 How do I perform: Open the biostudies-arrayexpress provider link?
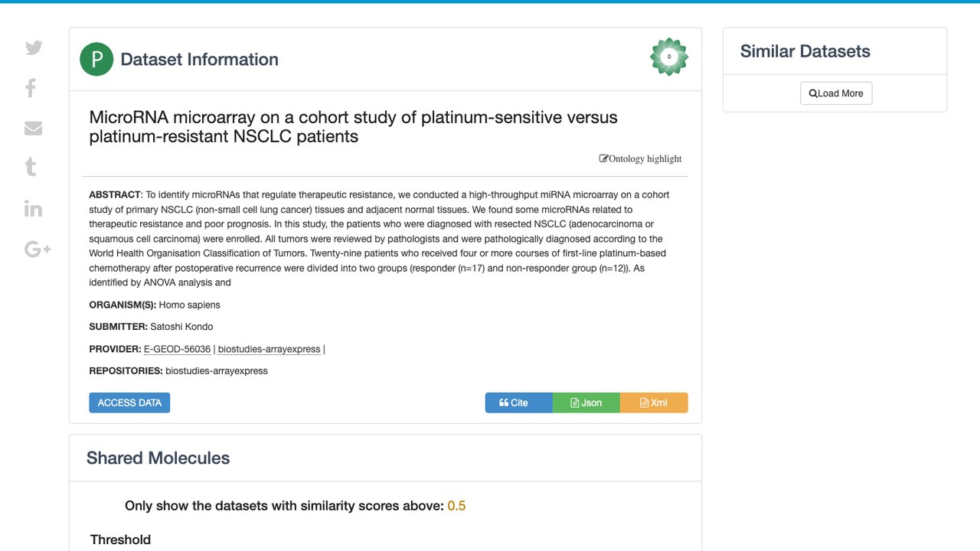[269, 349]
